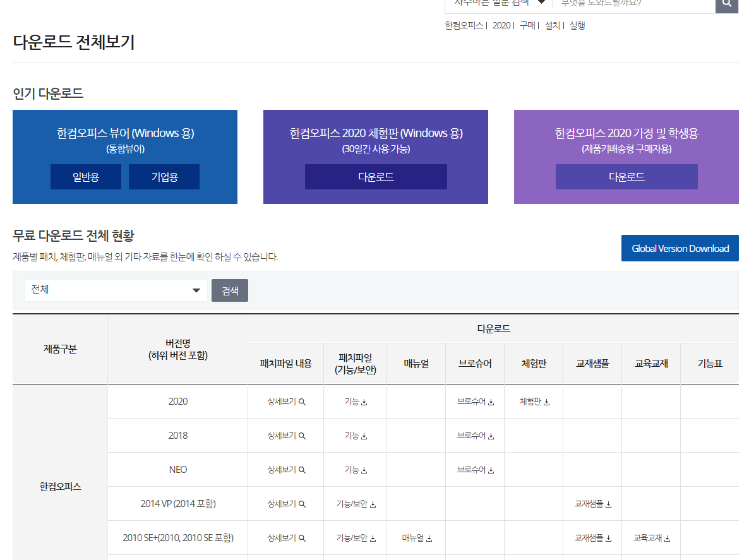Download the 2018 브로슈어
Screen dimensions: 749x560
tap(476, 436)
